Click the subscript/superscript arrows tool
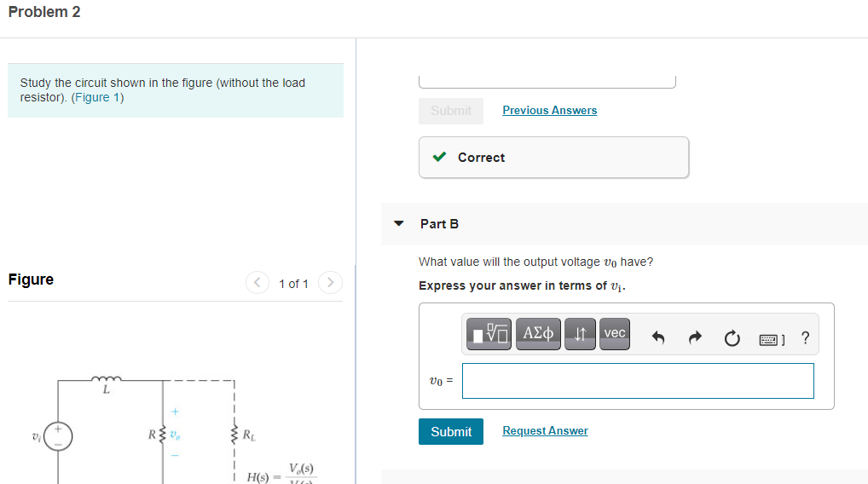This screenshot has height=484, width=868. [580, 333]
